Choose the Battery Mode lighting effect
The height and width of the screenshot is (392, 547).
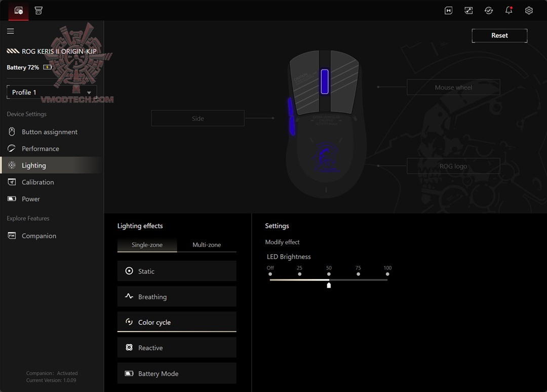(177, 373)
